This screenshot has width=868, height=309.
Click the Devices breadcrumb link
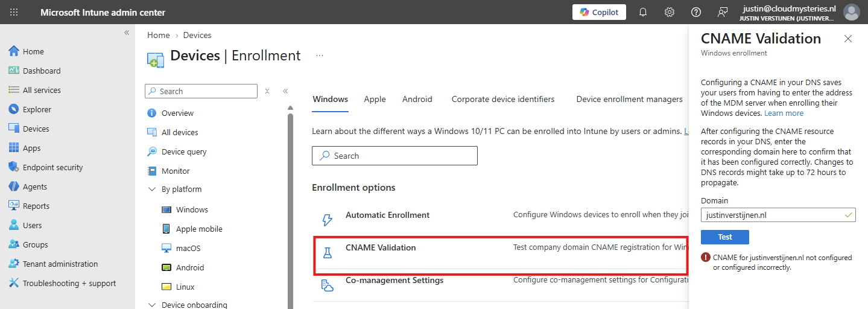click(x=197, y=35)
